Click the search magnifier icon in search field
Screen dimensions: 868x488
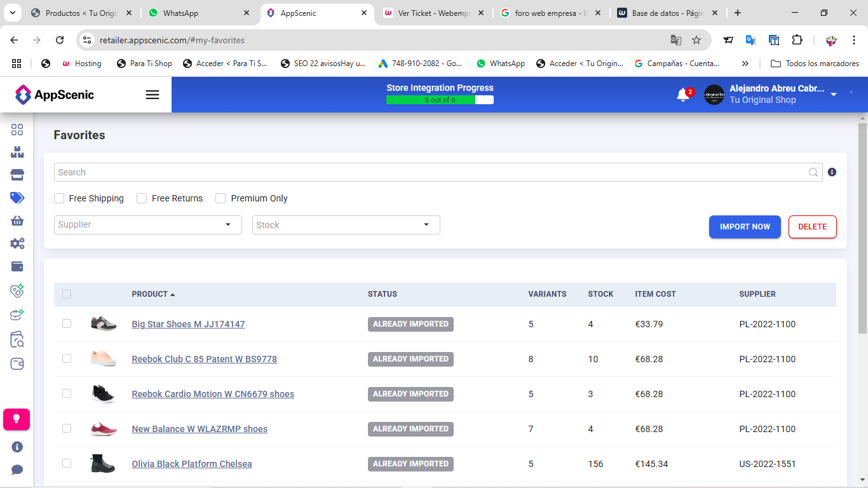tap(813, 172)
